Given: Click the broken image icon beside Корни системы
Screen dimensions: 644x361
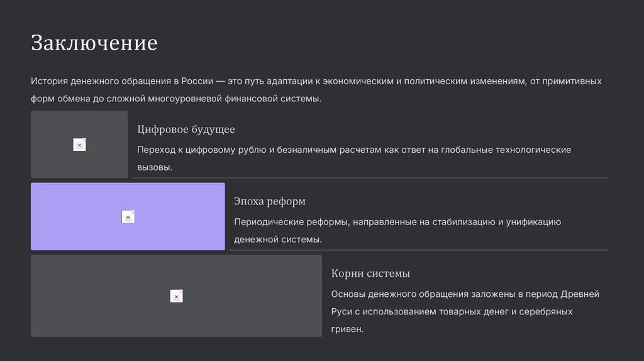Looking at the screenshot, I should tap(176, 296).
